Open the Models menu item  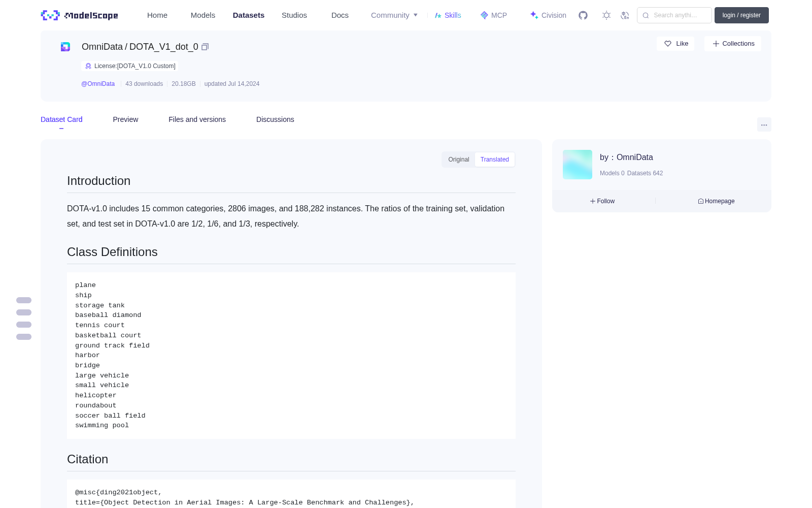pos(203,15)
